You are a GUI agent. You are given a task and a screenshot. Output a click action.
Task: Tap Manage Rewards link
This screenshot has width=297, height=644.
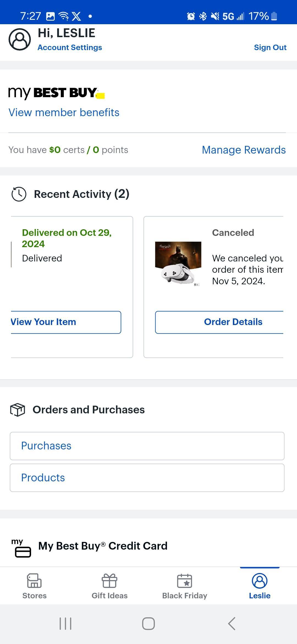click(x=244, y=150)
